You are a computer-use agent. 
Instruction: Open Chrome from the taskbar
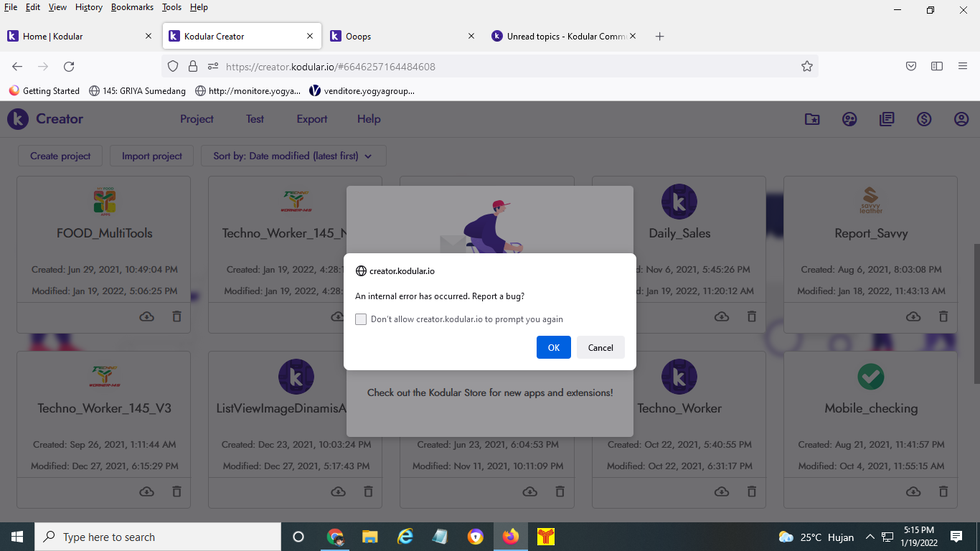335,537
